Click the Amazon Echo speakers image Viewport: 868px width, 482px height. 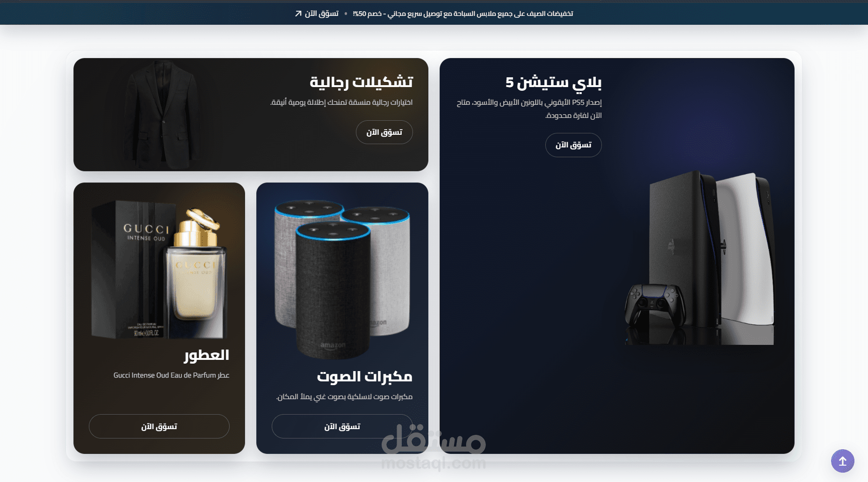click(x=342, y=278)
